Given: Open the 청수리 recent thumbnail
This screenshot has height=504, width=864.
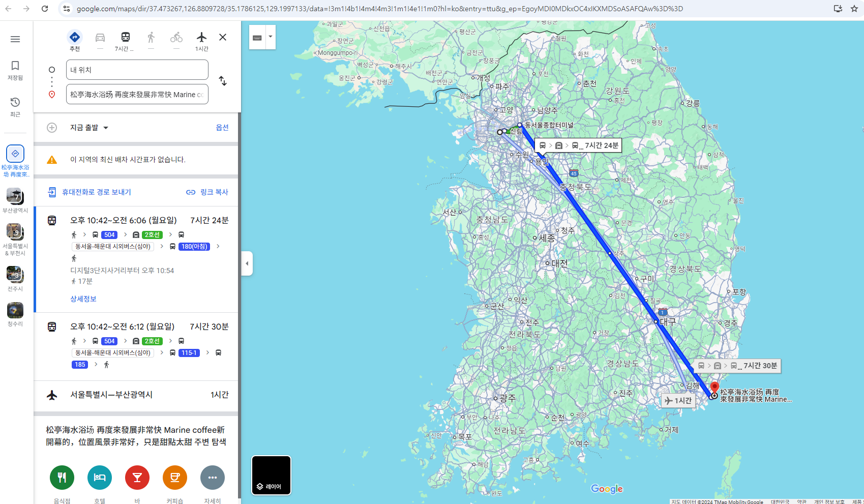Looking at the screenshot, I should [x=15, y=314].
